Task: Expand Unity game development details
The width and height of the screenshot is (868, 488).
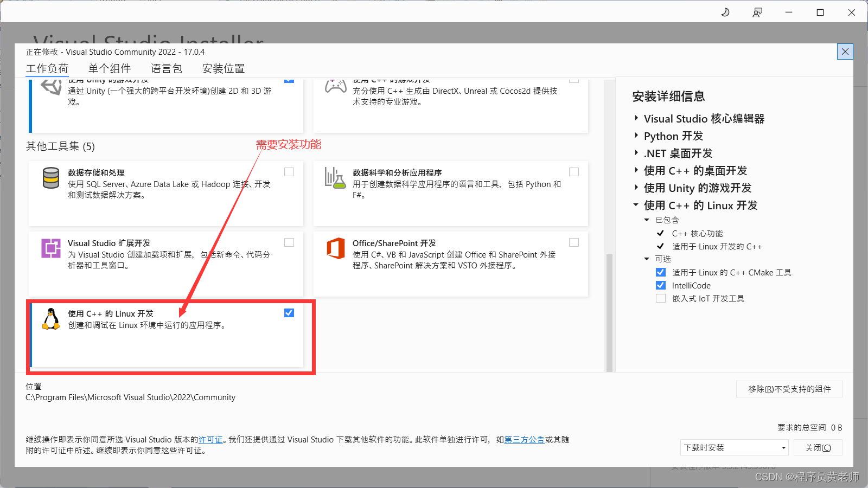Action: coord(636,188)
